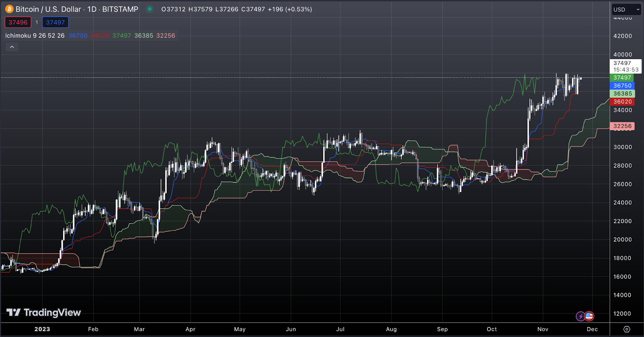
Task: Click the 24000 price scale tick
Action: pyautogui.click(x=623, y=202)
